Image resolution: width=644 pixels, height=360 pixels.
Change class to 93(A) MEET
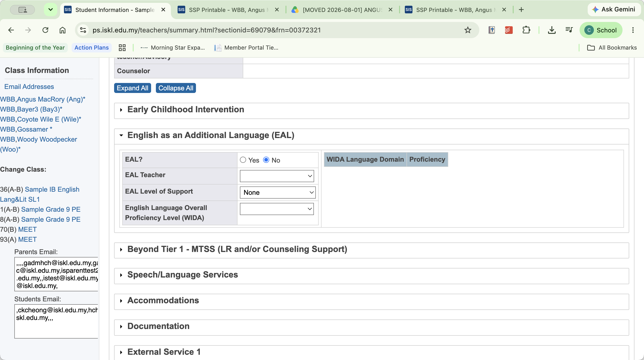click(x=27, y=239)
